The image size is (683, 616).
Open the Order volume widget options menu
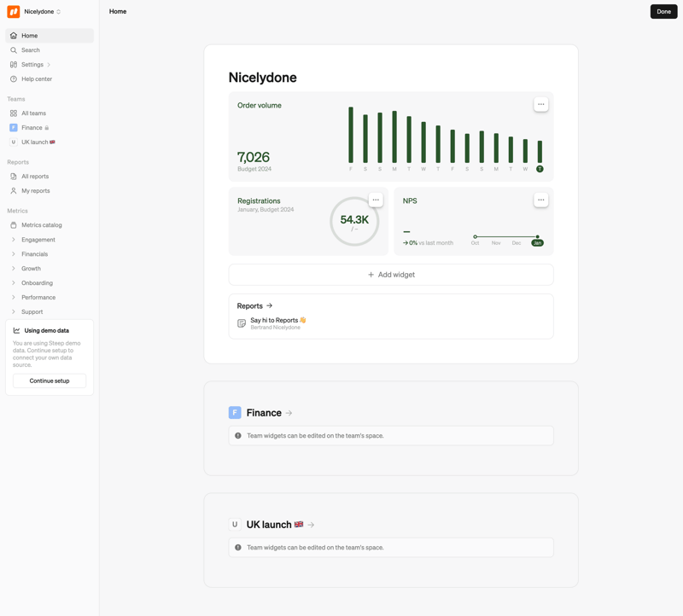click(x=541, y=103)
